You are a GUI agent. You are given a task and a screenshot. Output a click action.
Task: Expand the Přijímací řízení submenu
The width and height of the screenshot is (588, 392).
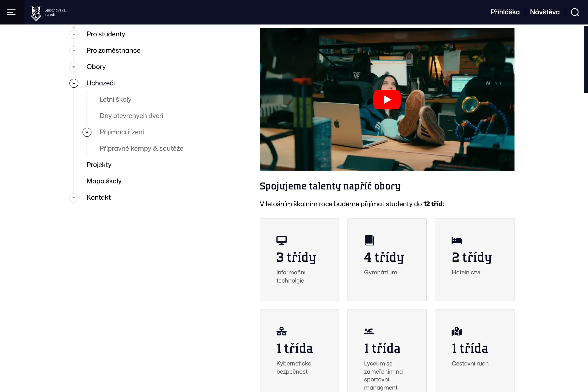[x=87, y=132]
